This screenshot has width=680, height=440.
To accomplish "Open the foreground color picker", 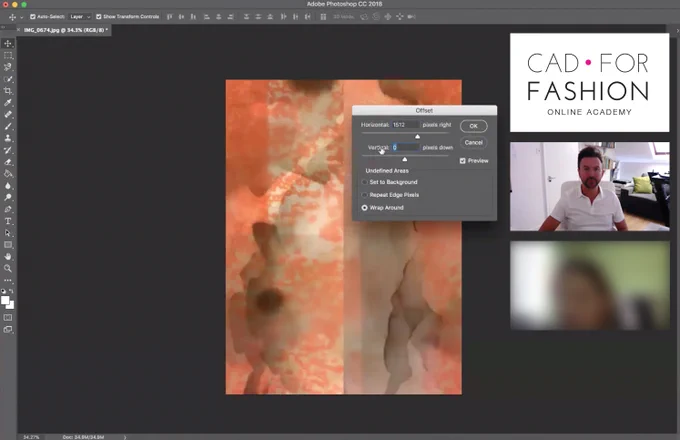I will coord(5,300).
